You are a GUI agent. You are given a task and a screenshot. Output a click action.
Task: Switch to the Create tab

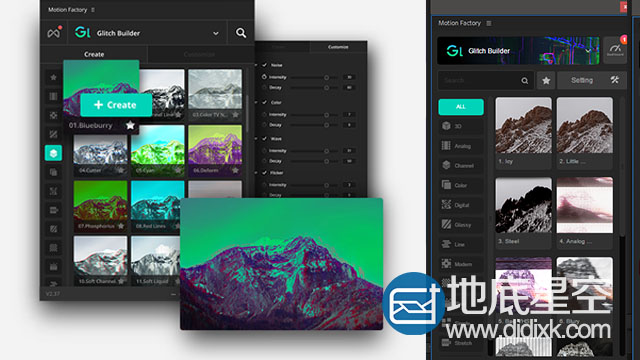94,54
